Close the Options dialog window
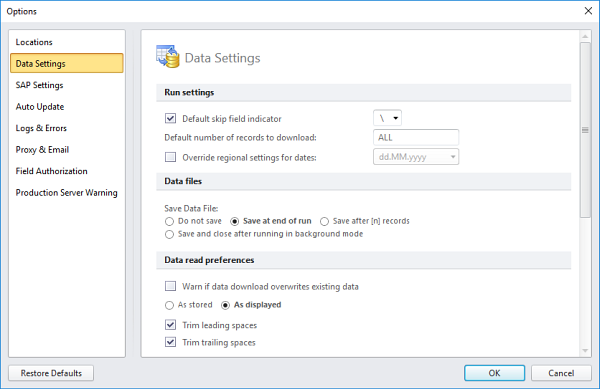The width and height of the screenshot is (600, 389). (588, 11)
